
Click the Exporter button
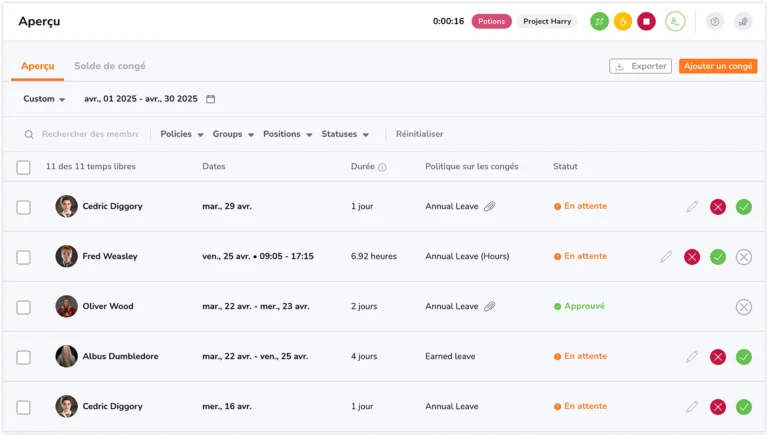coord(640,66)
